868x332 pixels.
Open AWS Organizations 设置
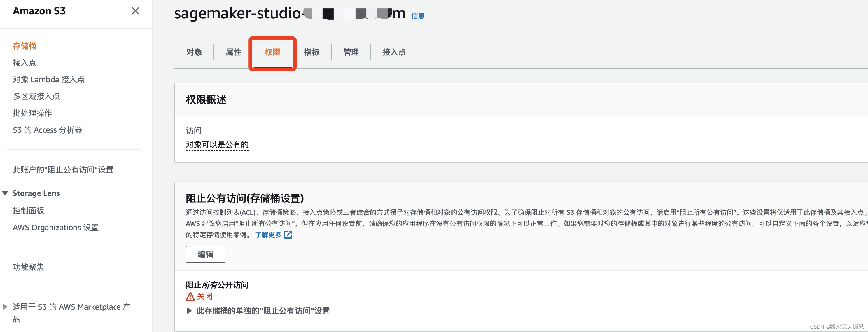(56, 228)
